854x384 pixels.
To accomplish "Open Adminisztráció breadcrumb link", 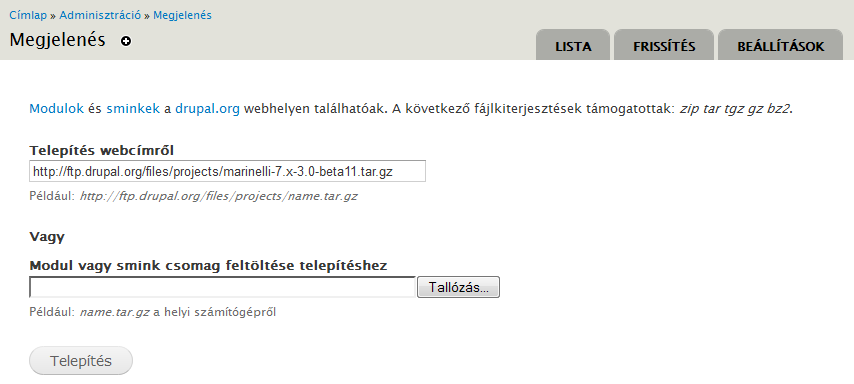I will pos(100,15).
